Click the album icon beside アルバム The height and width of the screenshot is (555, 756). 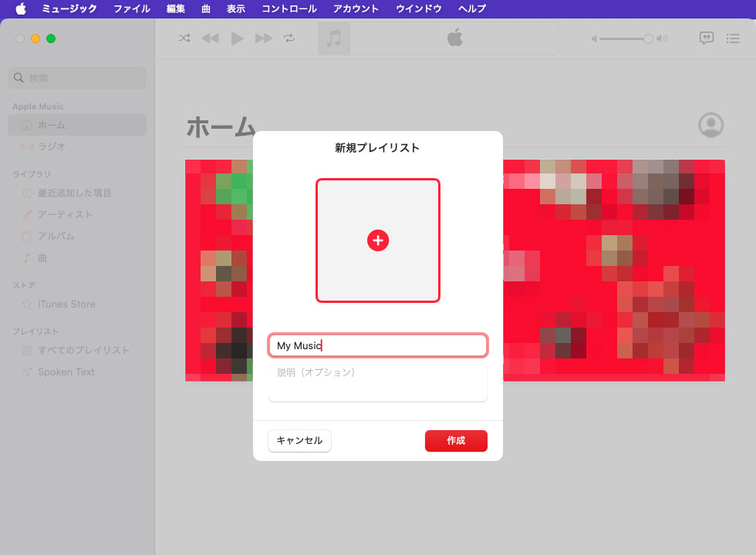(x=27, y=236)
